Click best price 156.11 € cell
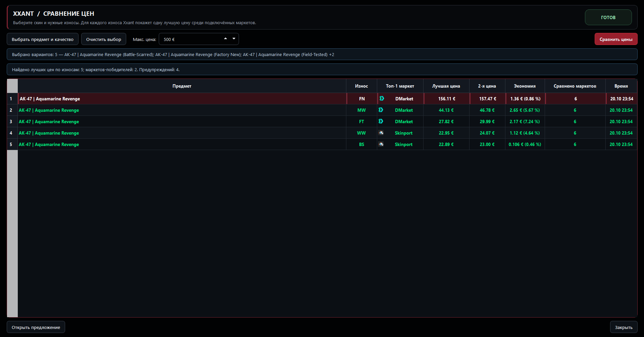Screen dimensions: 644x337 point(446,99)
